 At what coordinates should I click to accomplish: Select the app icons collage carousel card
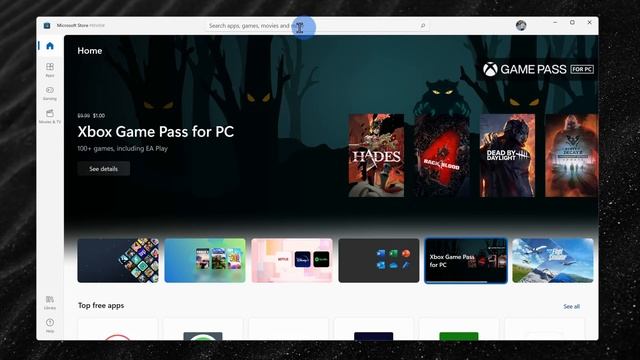click(118, 260)
